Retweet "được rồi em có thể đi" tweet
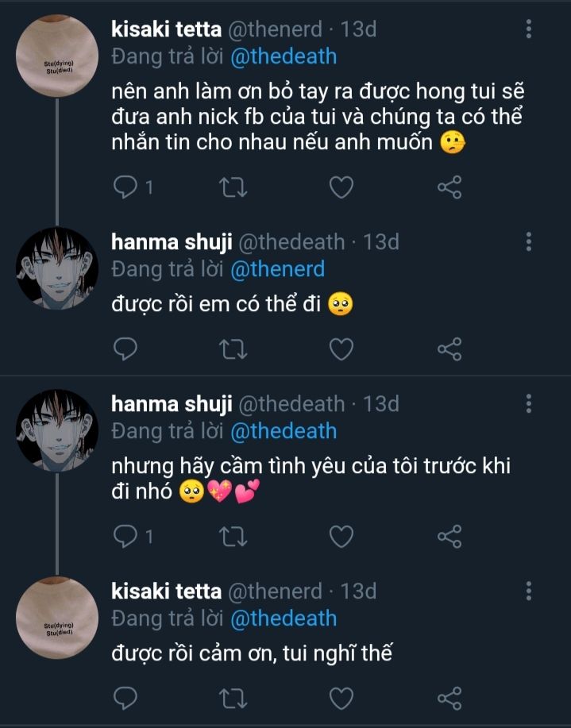This screenshot has width=571, height=728. (x=233, y=349)
